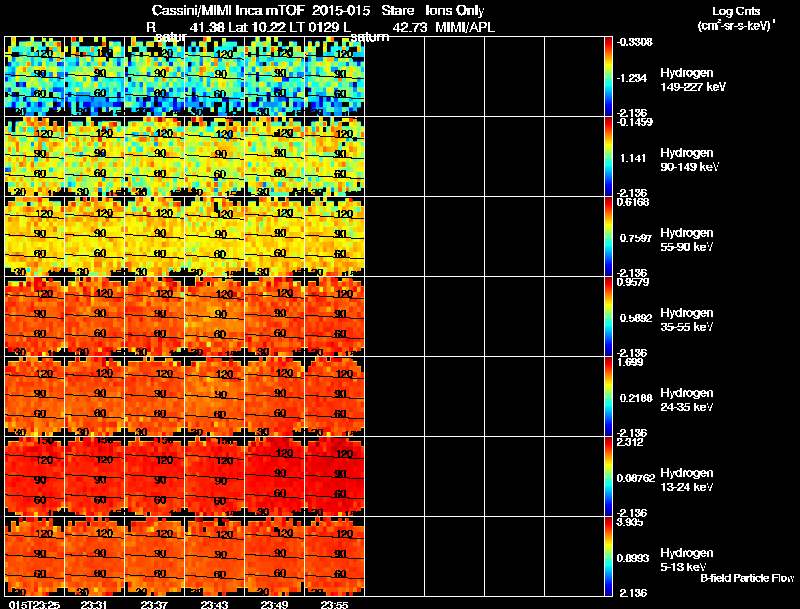
Task: Select the 13-24 keV image at 23:55
Action: pos(335,477)
